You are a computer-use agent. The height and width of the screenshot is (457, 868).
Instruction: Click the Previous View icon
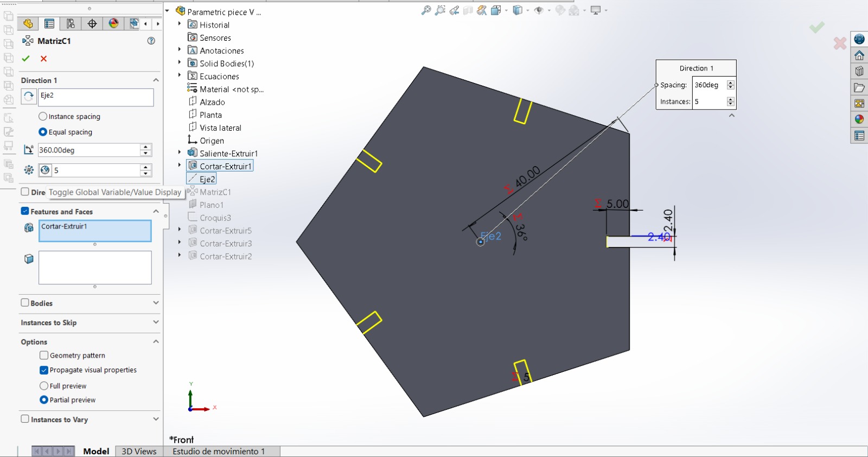point(454,10)
